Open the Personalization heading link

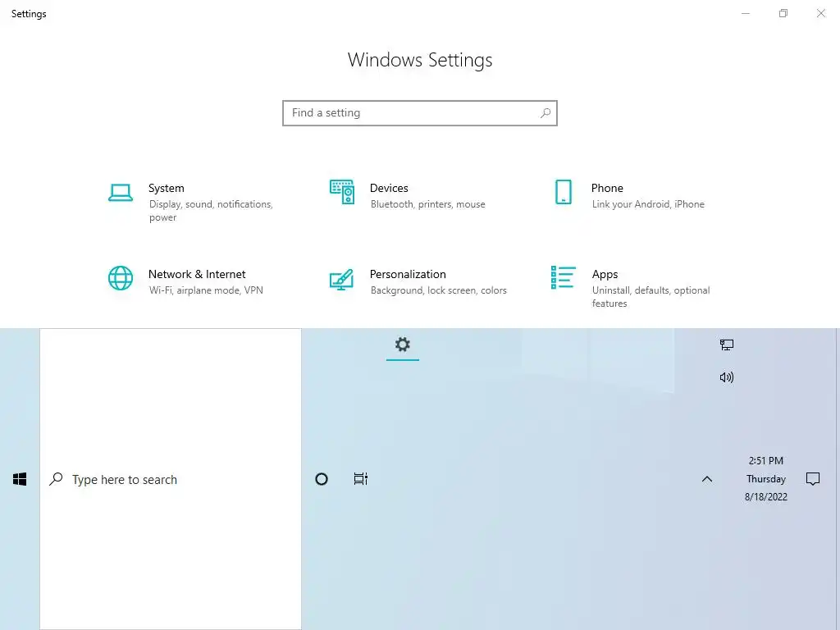coord(408,274)
